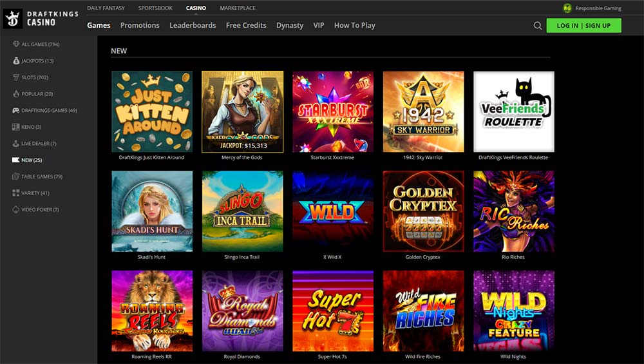Viewport: 644px width, 364px height.
Task: Select Jackpots (13) category
Action: click(x=37, y=61)
